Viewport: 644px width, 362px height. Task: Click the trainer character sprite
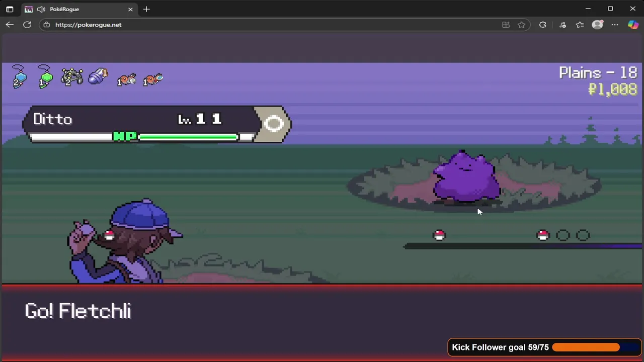tap(126, 241)
